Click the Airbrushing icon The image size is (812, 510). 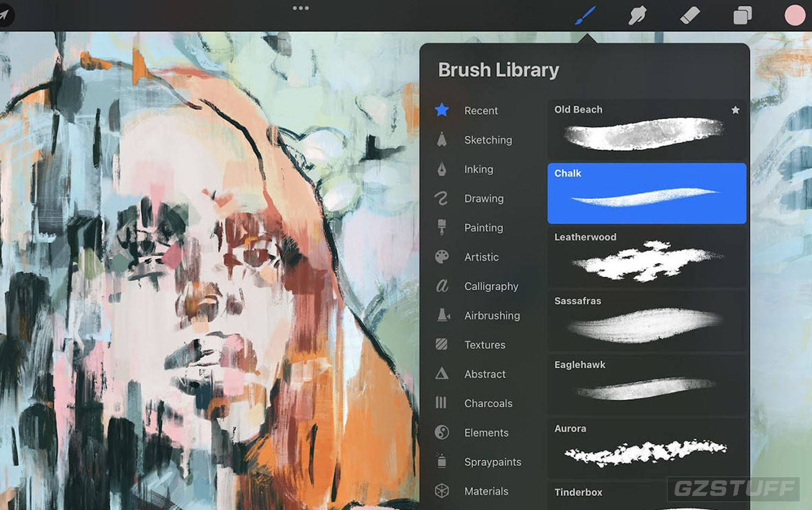(443, 315)
